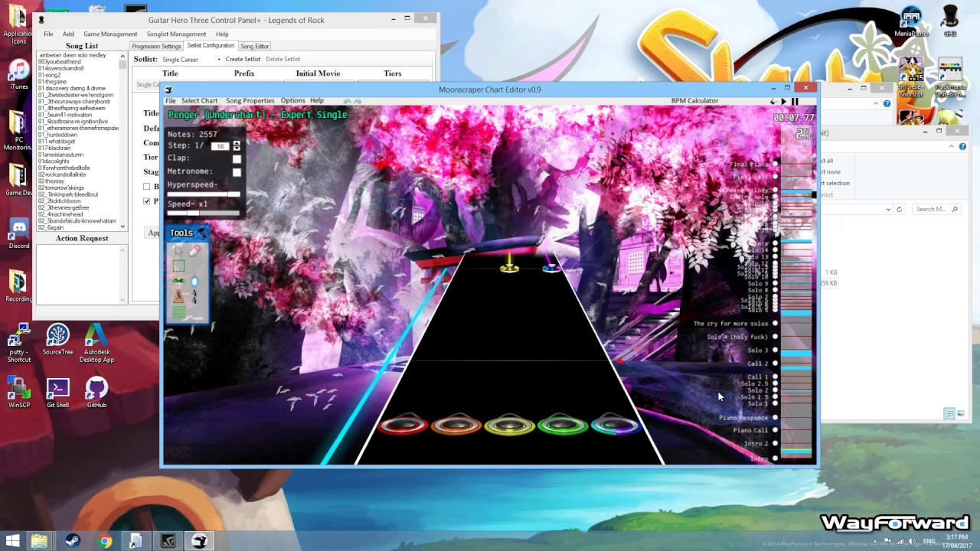
Task: Select the time signature tool
Action: click(x=194, y=296)
